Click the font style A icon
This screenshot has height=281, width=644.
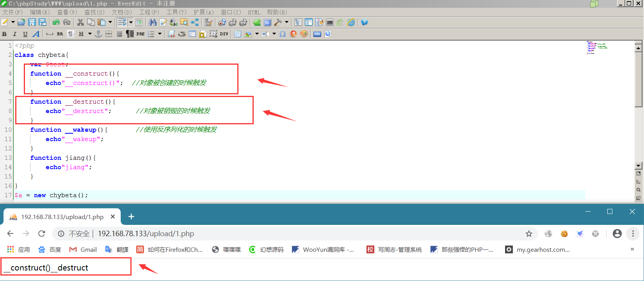click(36, 34)
